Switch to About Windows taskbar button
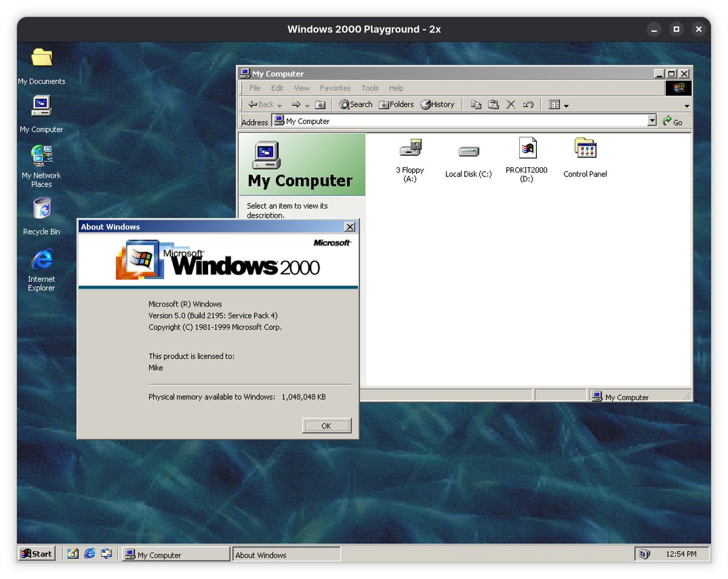Viewport: 728px width, 579px height. [x=286, y=554]
